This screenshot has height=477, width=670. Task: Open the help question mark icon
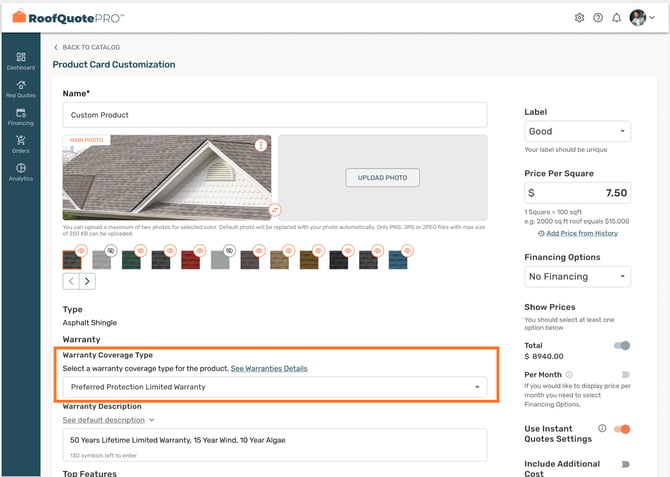click(x=598, y=18)
